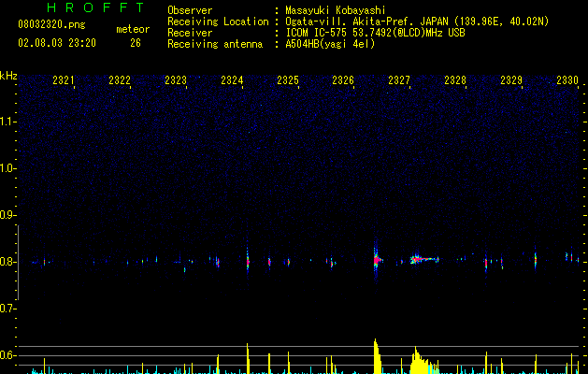Click the meteor count label
The image size is (588, 374).
(133, 29)
